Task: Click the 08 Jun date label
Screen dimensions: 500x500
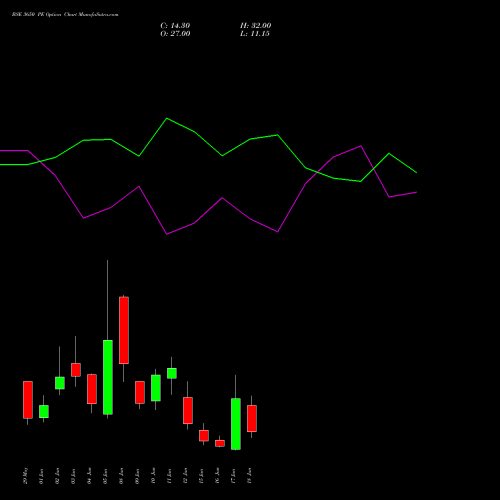Action: [x=122, y=476]
